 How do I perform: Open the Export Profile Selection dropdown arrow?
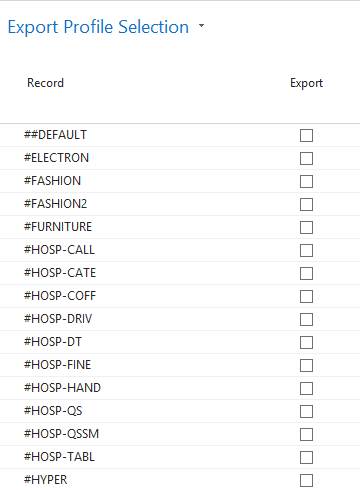[201, 26]
